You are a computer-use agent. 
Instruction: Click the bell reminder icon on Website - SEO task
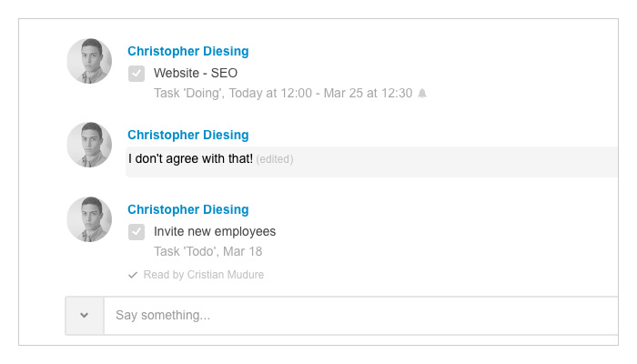point(422,94)
